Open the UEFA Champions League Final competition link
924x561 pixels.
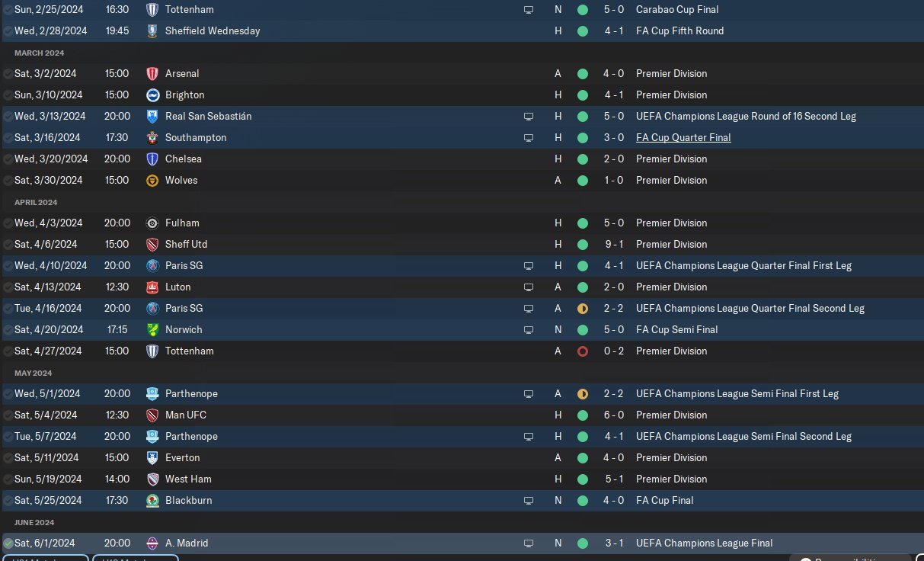click(x=704, y=543)
